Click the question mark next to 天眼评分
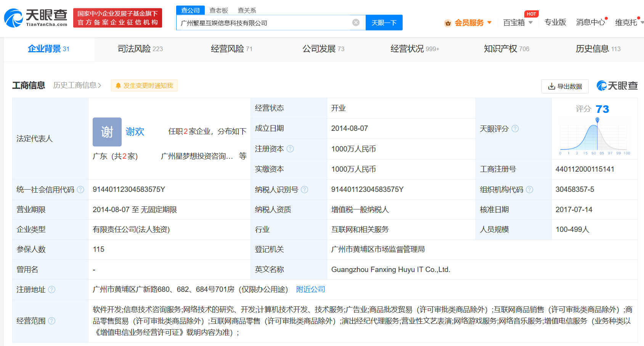 pos(516,129)
